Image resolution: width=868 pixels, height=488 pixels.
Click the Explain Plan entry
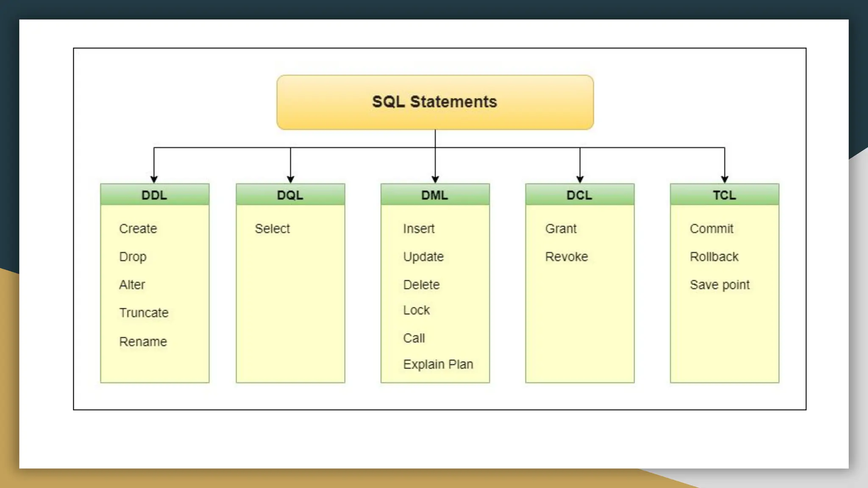[438, 364]
